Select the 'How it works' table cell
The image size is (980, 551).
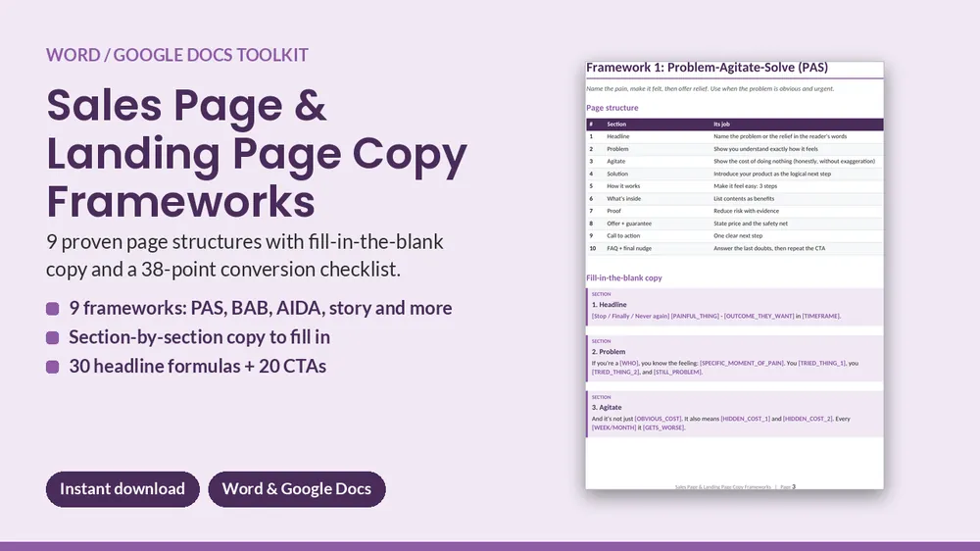(x=623, y=186)
